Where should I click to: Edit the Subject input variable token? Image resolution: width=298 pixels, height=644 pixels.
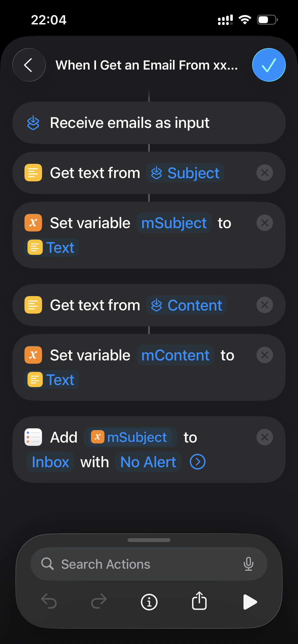[185, 173]
